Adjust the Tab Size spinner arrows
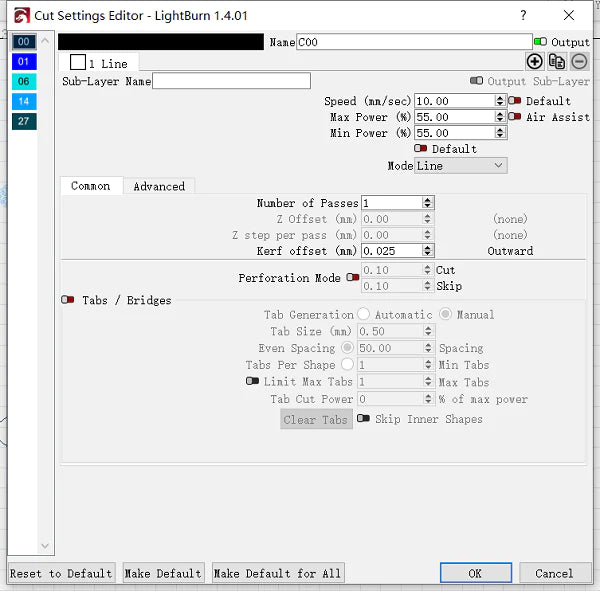The height and width of the screenshot is (591, 600). (x=428, y=331)
